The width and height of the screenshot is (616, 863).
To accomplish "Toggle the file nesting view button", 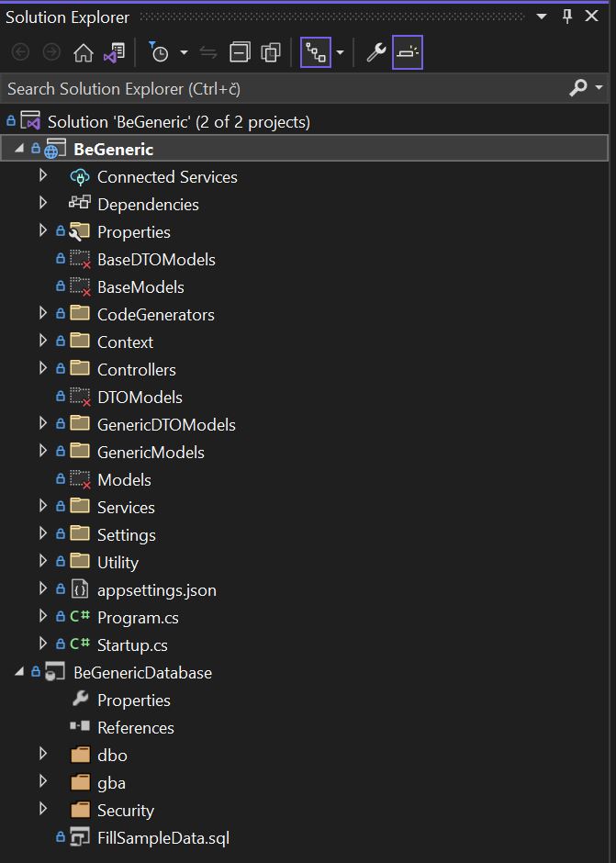I will (x=316, y=53).
